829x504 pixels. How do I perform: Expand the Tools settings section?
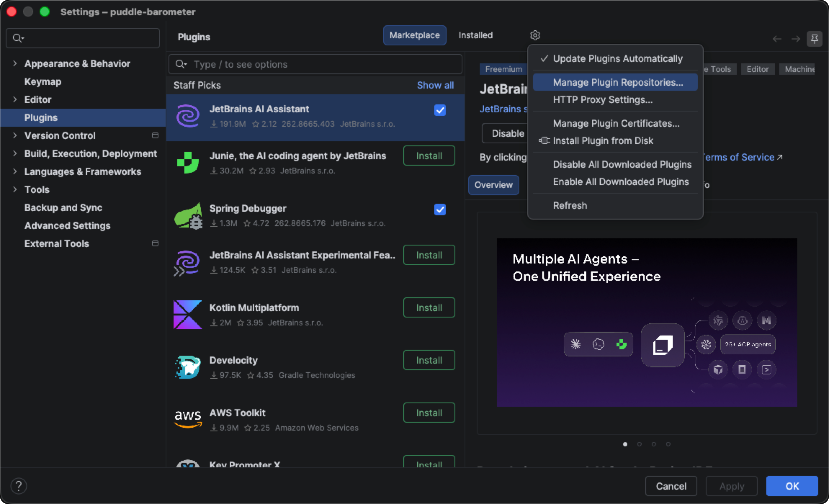pyautogui.click(x=15, y=189)
